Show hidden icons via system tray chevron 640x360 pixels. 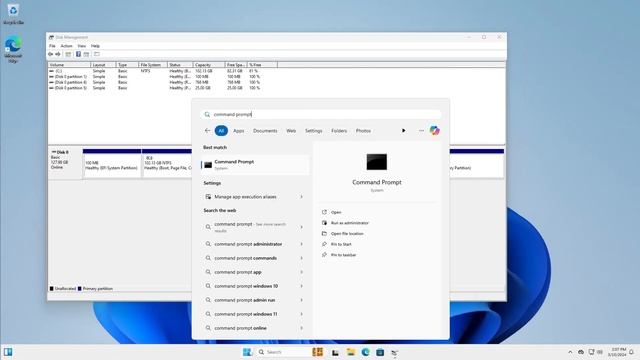pyautogui.click(x=570, y=352)
